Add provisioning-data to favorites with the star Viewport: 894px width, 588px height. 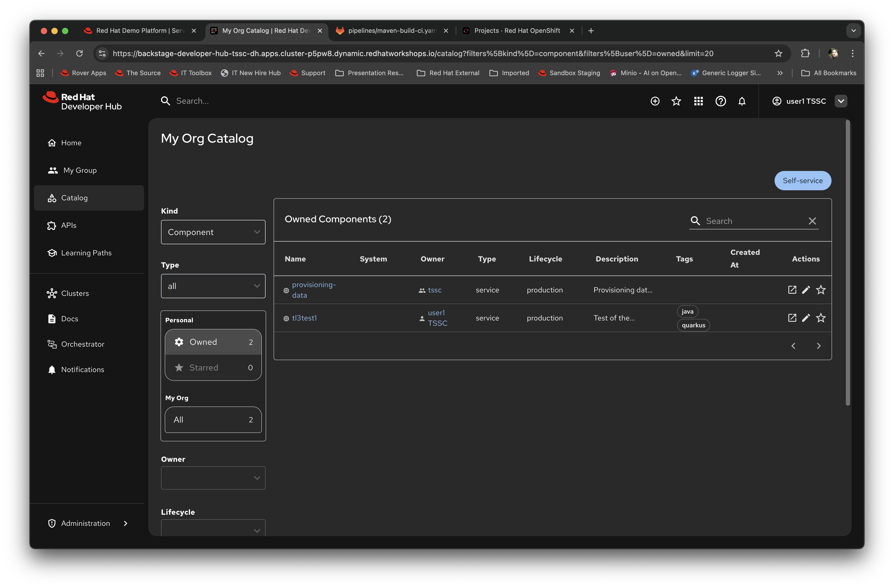coord(821,290)
